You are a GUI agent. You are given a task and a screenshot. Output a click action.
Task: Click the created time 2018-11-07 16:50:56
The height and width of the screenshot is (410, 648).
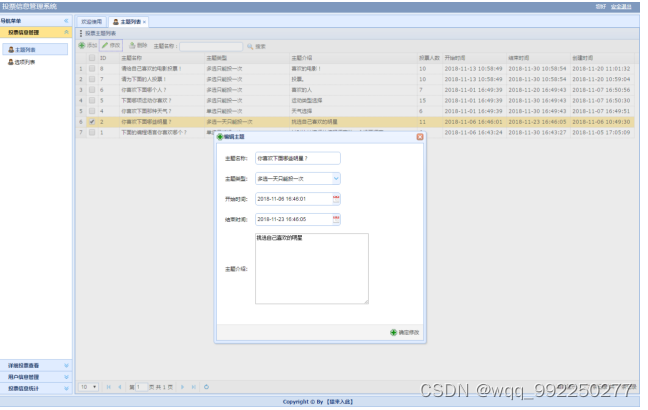(x=601, y=90)
